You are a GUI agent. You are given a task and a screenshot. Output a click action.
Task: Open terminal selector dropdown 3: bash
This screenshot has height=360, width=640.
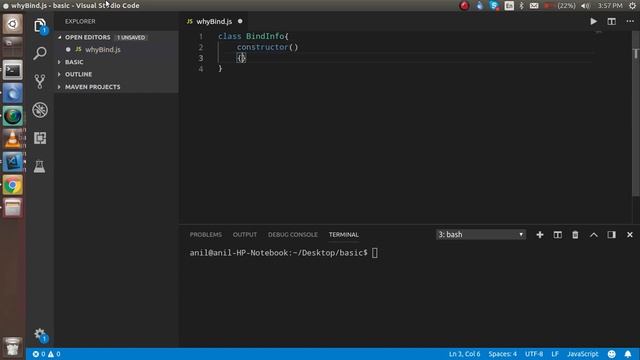[480, 235]
